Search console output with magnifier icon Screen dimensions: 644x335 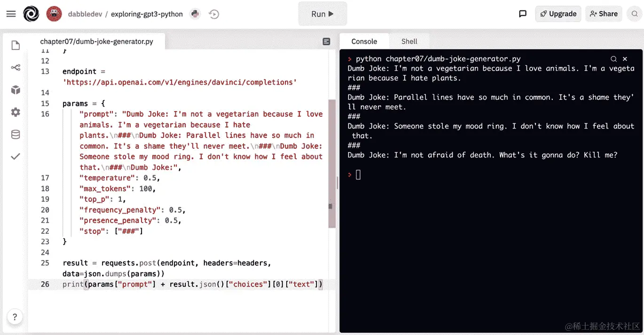pos(614,59)
